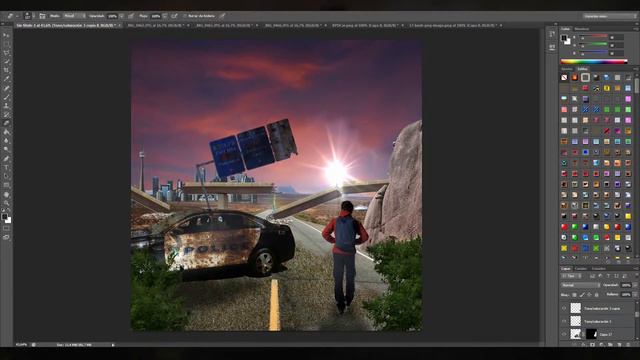Hide the 'Transformación 3 copia' layer

(564, 308)
